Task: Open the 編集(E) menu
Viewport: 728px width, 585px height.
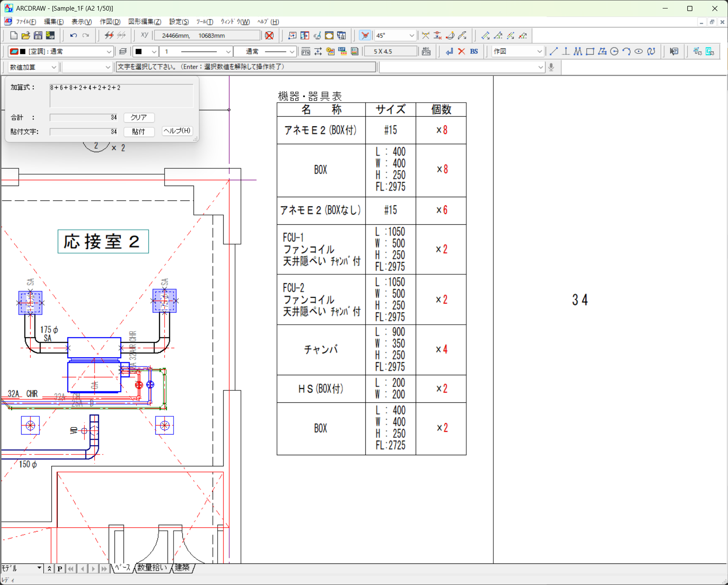Action: point(54,22)
